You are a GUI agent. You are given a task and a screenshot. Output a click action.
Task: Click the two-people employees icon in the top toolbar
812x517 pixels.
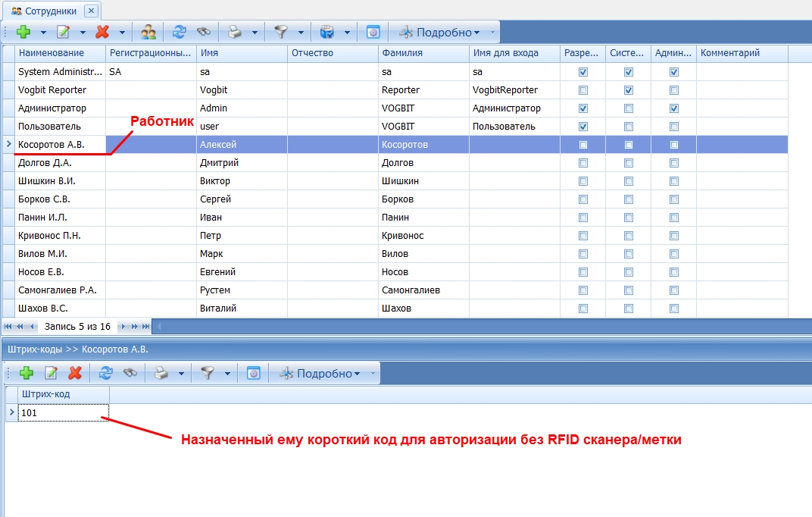[148, 32]
